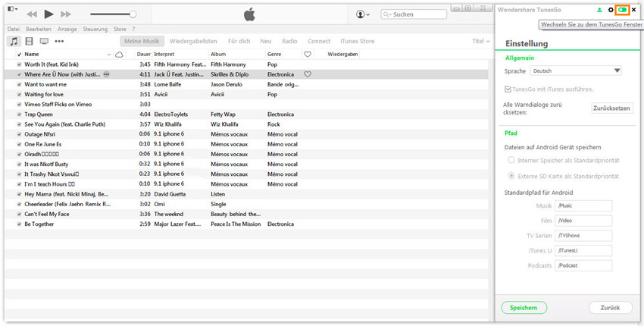Screen dimensions: 644x326
Task: Click the Zurück button
Action: (611, 308)
